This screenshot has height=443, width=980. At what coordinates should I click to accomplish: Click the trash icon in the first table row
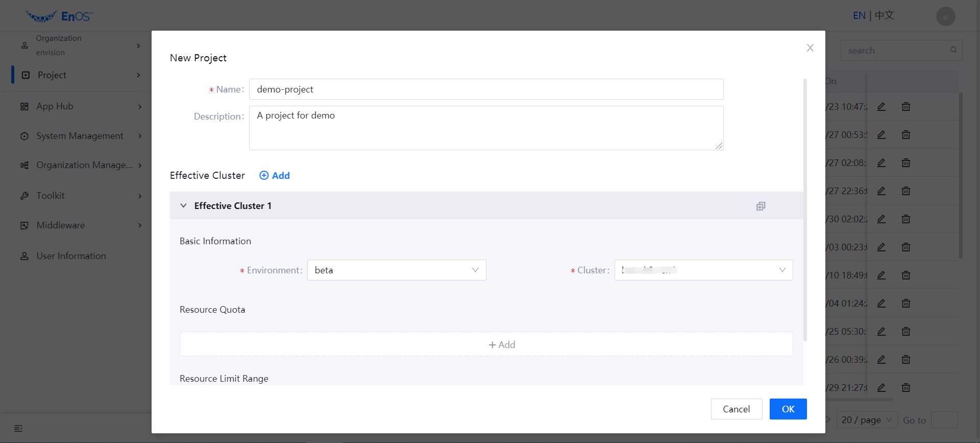[905, 107]
